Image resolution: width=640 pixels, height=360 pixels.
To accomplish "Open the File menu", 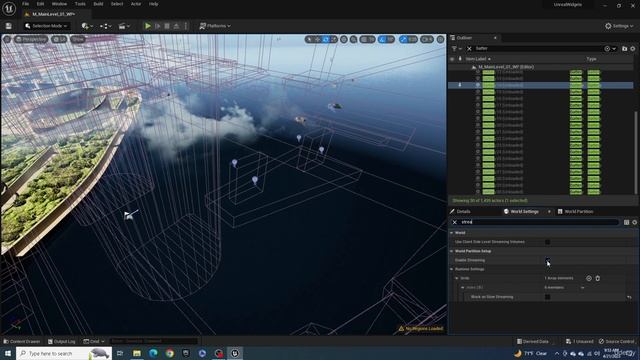I will coord(25,4).
